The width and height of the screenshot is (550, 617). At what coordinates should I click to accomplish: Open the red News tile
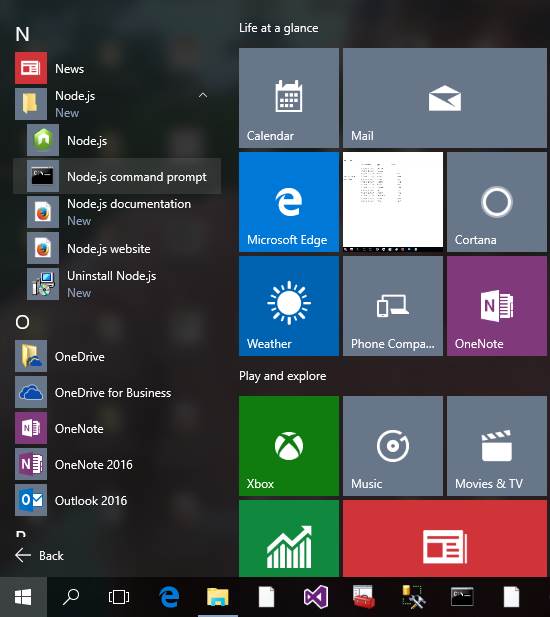(x=445, y=538)
